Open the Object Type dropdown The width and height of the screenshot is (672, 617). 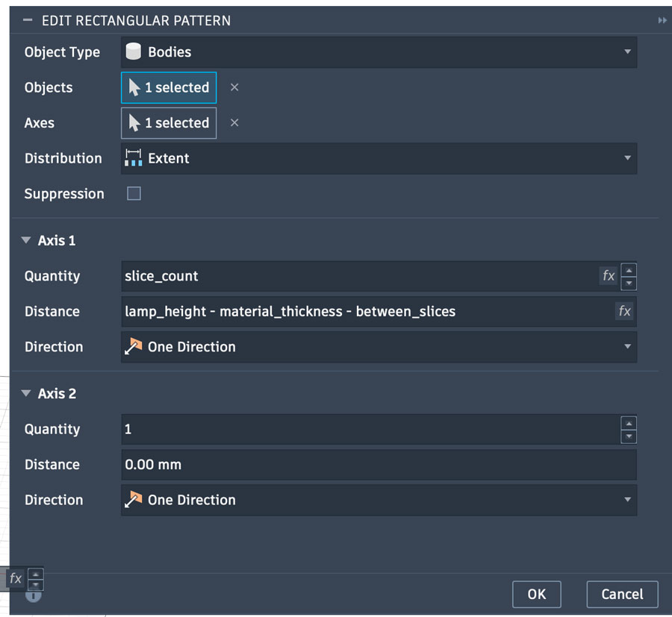(379, 52)
